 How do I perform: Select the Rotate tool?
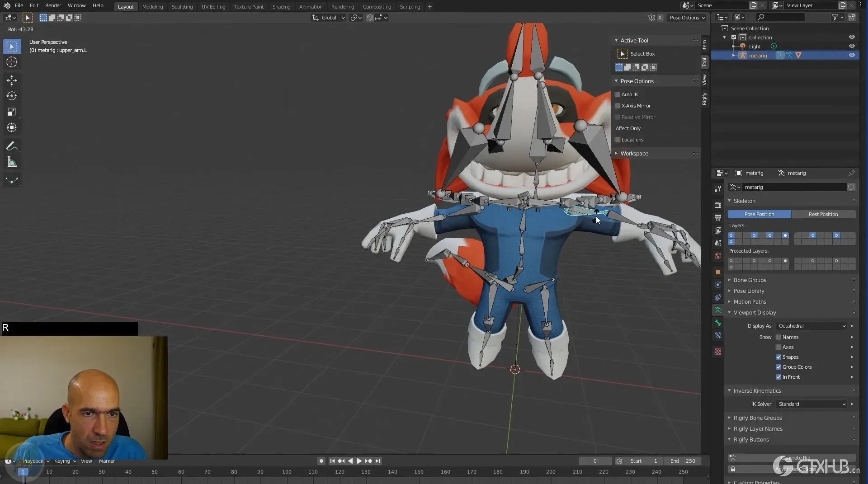(12, 96)
